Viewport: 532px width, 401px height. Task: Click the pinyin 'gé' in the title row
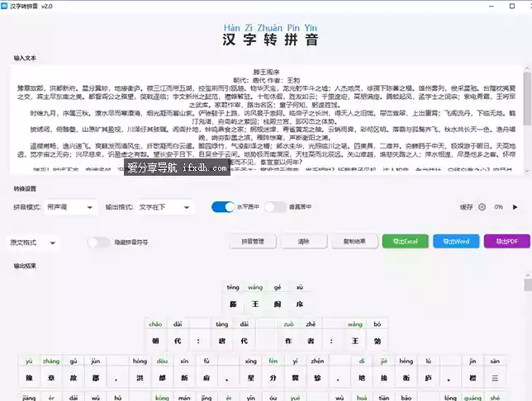(278, 287)
